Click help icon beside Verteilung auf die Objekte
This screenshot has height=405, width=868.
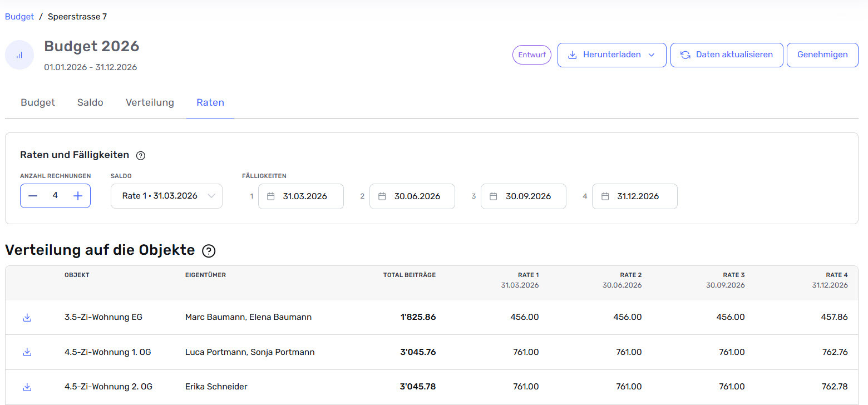209,251
